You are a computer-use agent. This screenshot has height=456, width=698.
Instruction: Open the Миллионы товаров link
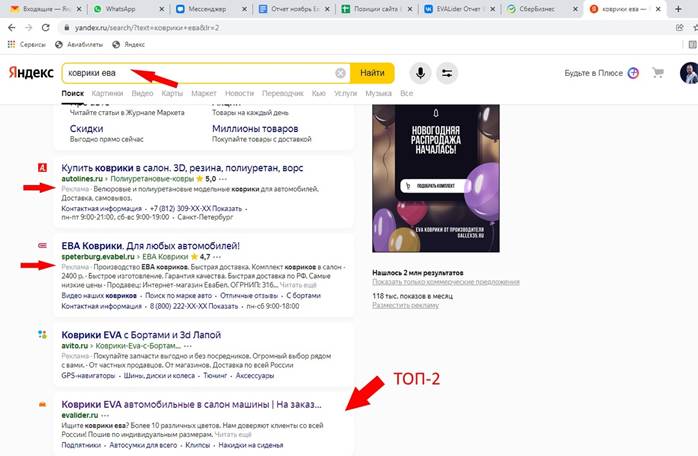pos(255,129)
